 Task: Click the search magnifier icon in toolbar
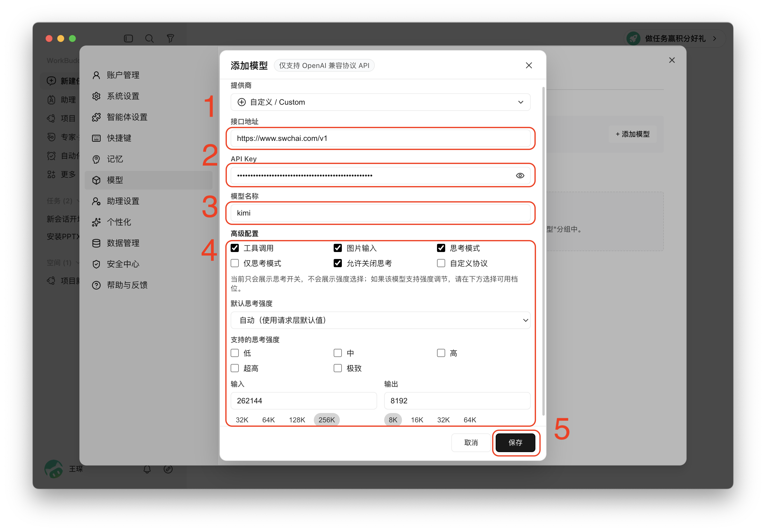coord(149,38)
